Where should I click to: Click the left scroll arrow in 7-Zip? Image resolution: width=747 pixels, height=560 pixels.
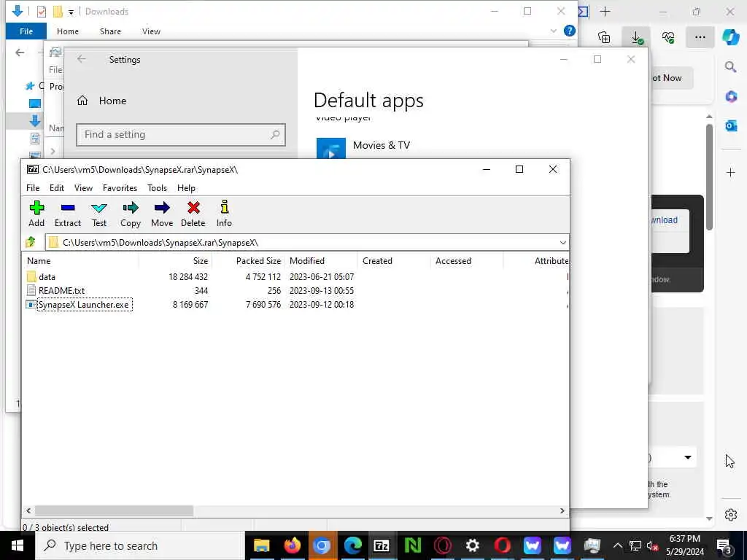tap(28, 510)
